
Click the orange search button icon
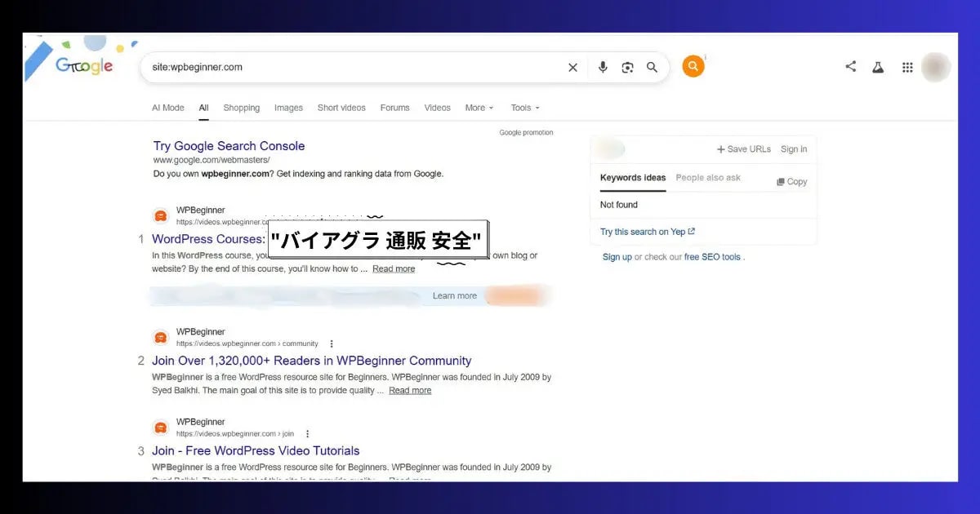click(693, 66)
